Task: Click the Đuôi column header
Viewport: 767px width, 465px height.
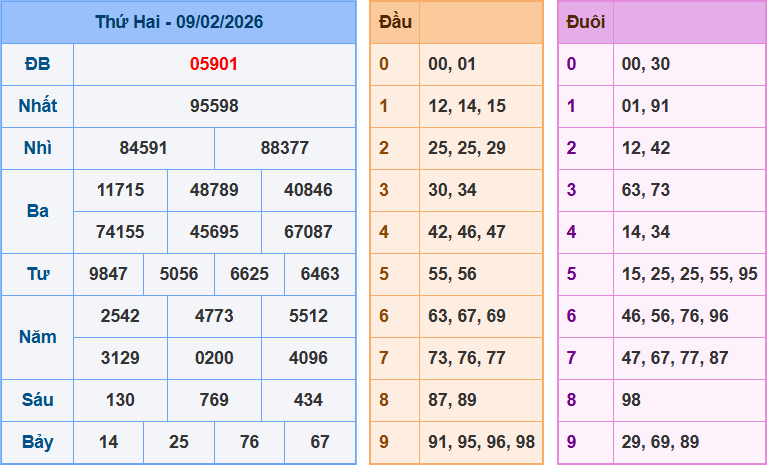Action: (585, 22)
